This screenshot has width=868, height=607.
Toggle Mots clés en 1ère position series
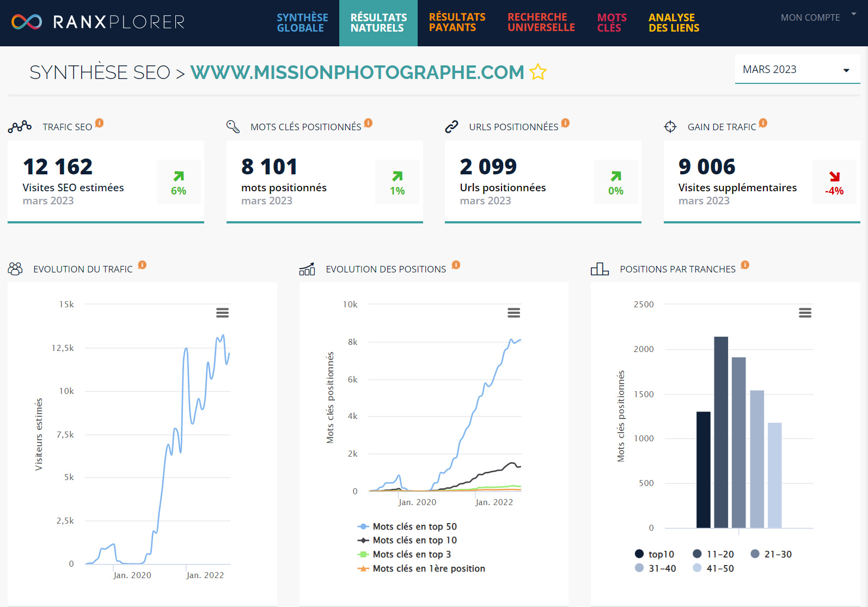click(421, 568)
